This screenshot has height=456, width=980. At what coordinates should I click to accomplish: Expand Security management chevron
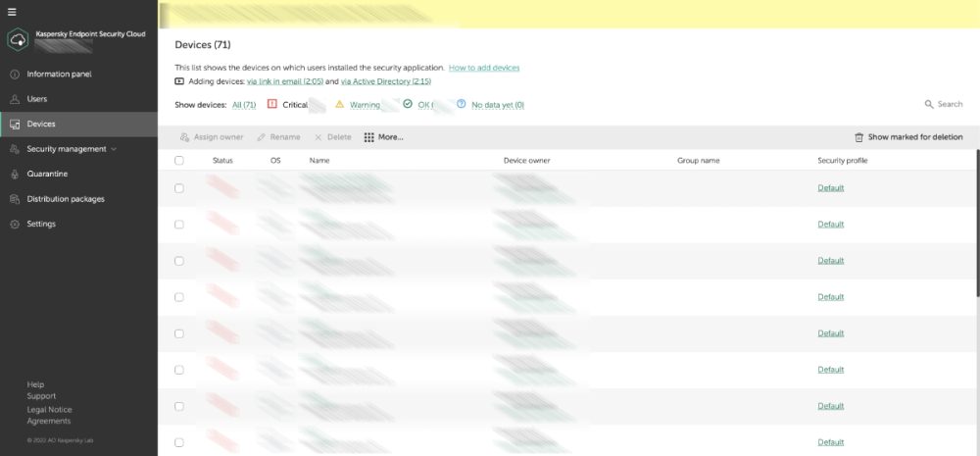(x=113, y=149)
